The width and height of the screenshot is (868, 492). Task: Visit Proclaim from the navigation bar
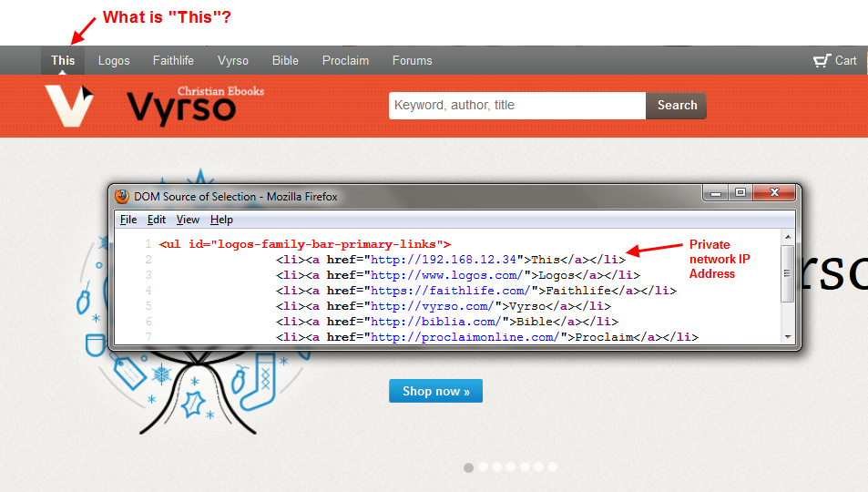[x=345, y=60]
